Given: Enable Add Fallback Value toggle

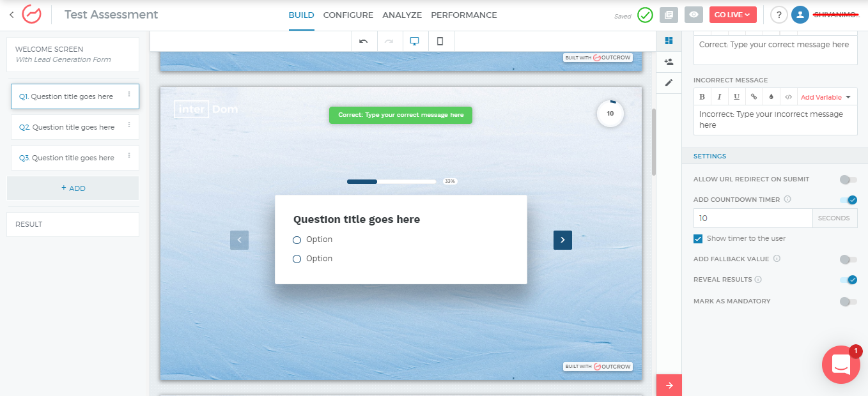Looking at the screenshot, I should (x=848, y=259).
